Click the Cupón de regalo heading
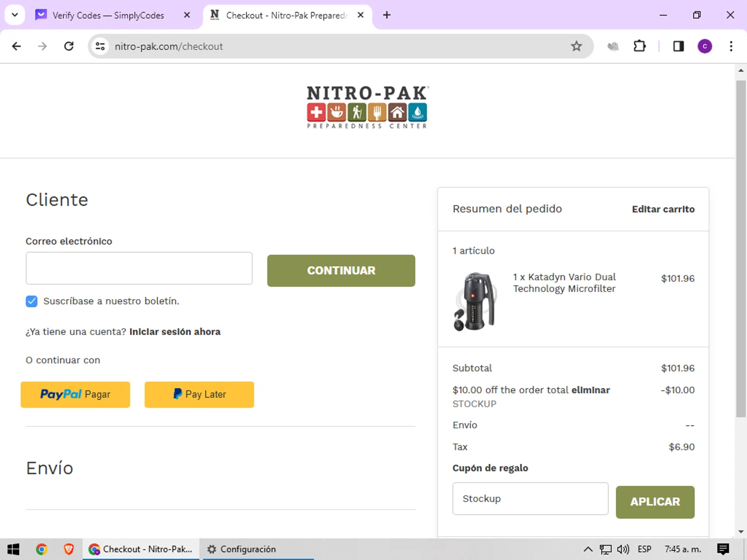This screenshot has width=747, height=560. 491,468
